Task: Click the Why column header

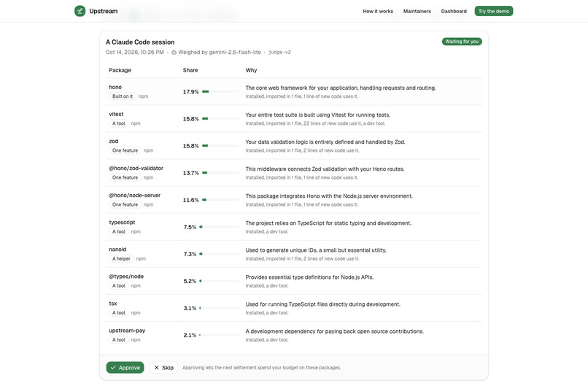Action: [x=251, y=70]
